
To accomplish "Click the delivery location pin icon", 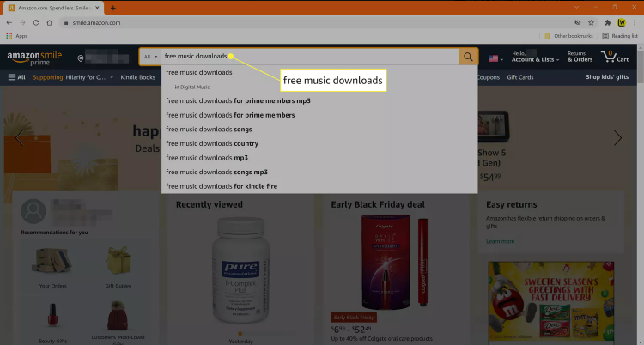I will (81, 58).
